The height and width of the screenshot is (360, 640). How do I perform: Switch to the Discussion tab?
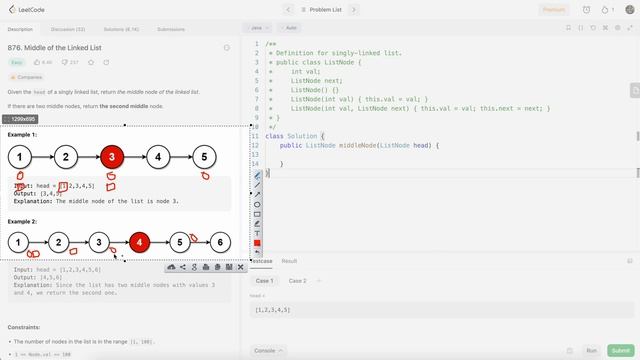(x=68, y=29)
